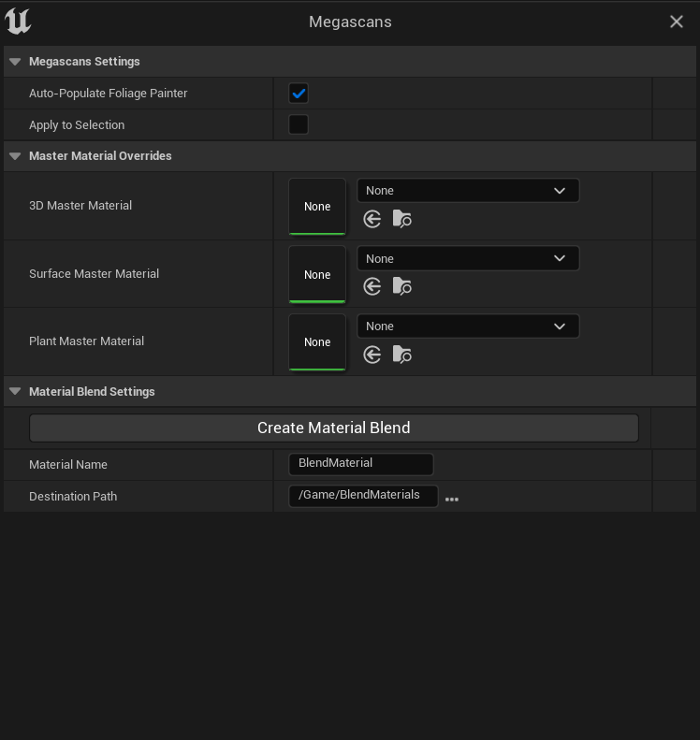Click the Surface Master Material thumbnail

point(317,275)
